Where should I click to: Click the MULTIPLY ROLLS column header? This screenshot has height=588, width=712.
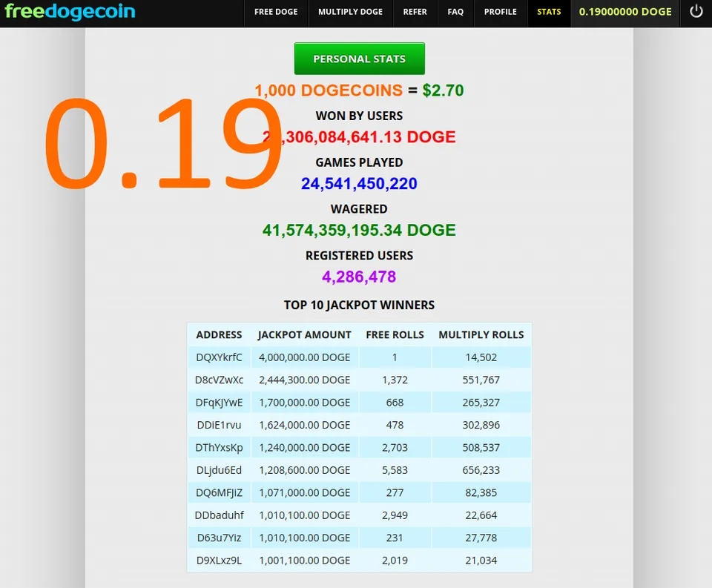481,335
